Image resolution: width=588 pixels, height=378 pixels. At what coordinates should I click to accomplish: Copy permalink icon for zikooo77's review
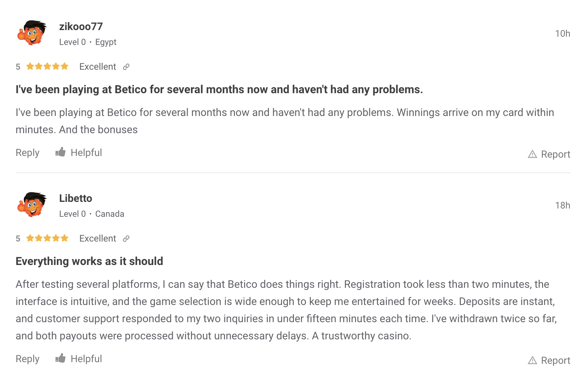tap(126, 67)
